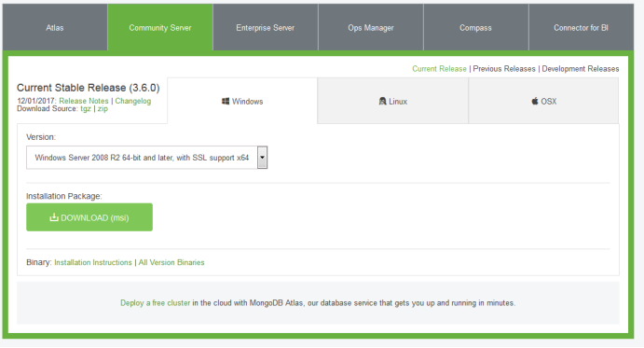The height and width of the screenshot is (348, 644).
Task: Download the zip source archive
Action: [103, 108]
